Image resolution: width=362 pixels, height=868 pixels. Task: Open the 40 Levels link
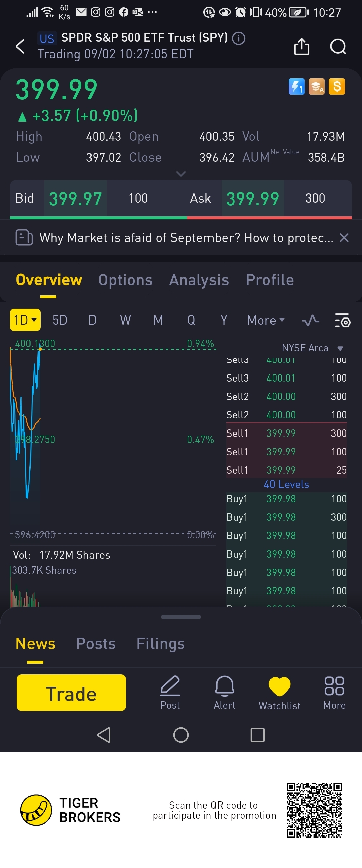287,484
